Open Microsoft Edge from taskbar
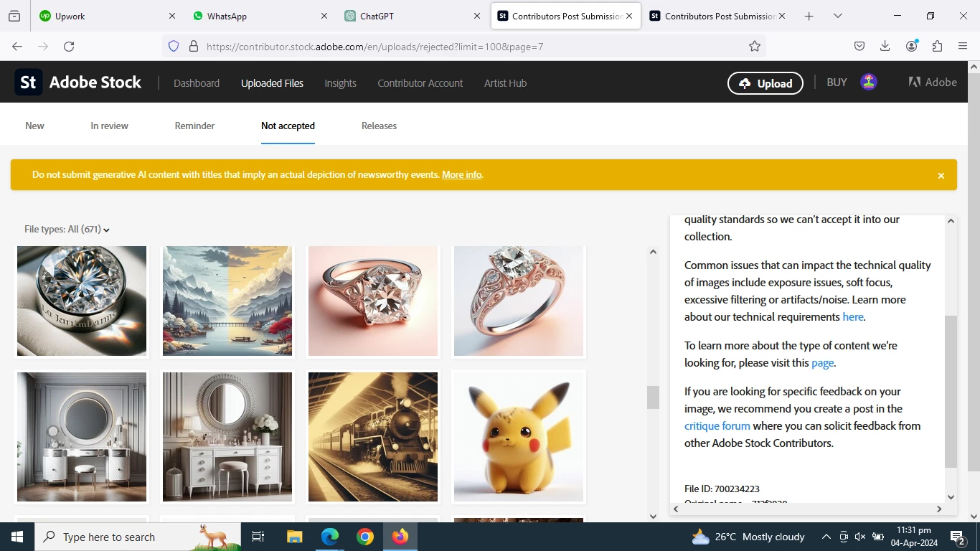The height and width of the screenshot is (551, 980). [x=329, y=537]
